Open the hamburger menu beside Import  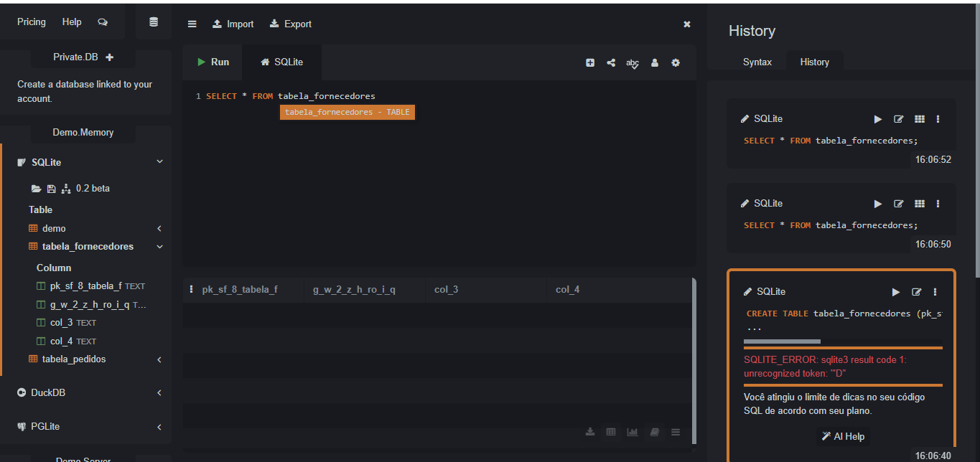pyautogui.click(x=192, y=24)
